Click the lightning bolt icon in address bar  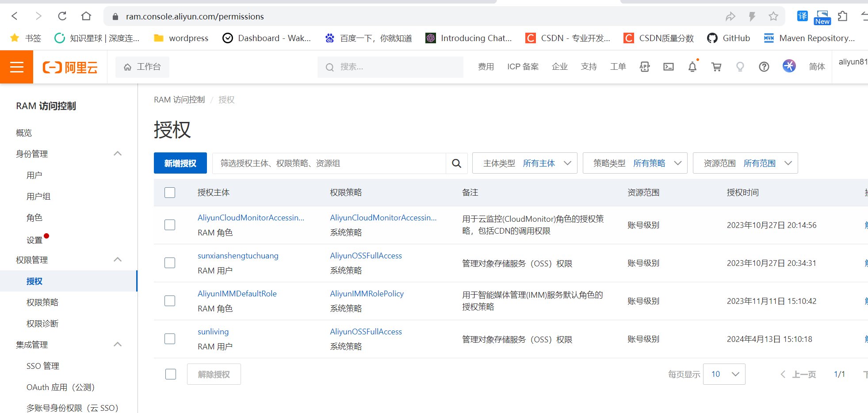[x=752, y=16]
